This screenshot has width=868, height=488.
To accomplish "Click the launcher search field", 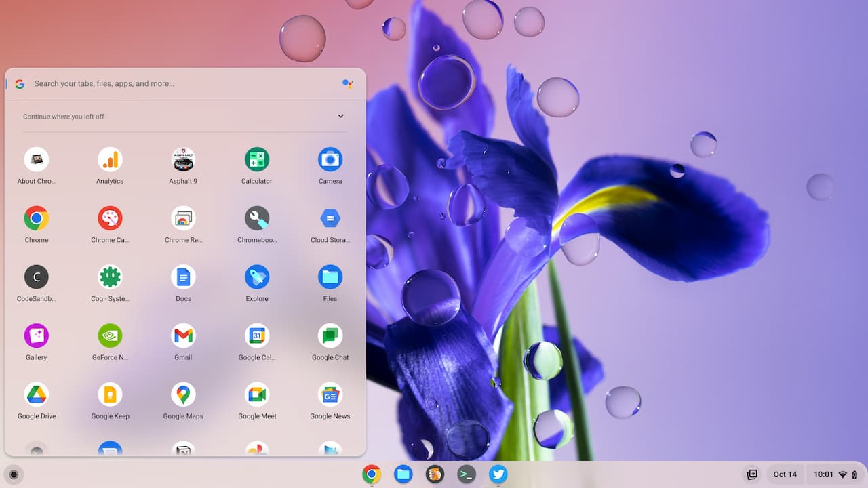I will 185,84.
